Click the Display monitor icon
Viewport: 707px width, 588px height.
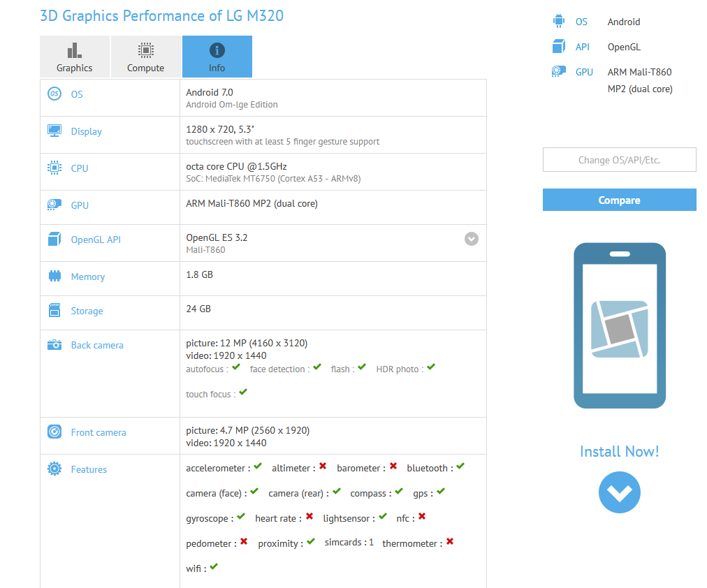(x=54, y=131)
